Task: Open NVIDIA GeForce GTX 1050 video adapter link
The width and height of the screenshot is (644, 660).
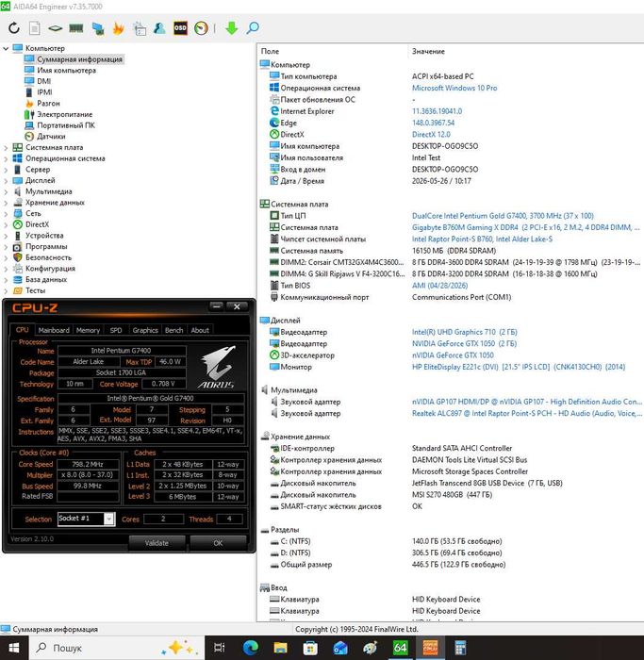Action: 464,343
